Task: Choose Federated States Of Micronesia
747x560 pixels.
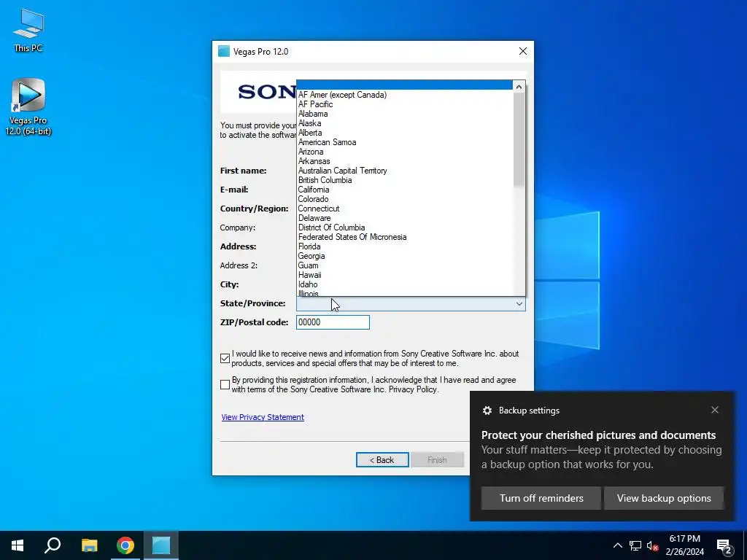Action: (x=404, y=237)
